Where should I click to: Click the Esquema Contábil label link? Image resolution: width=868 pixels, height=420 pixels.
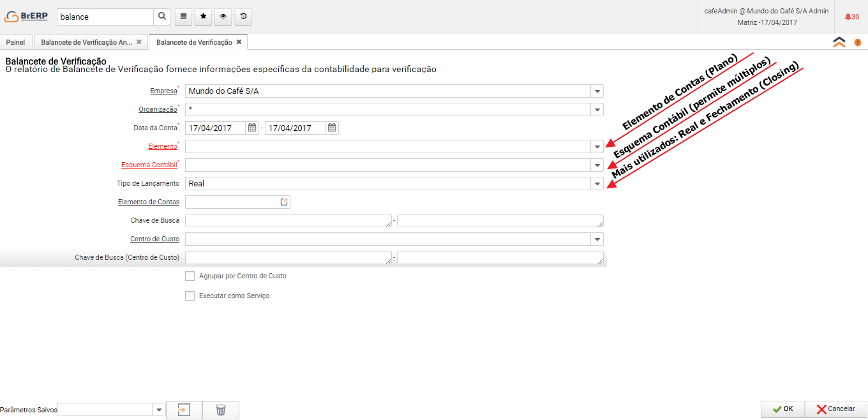pyautogui.click(x=149, y=165)
